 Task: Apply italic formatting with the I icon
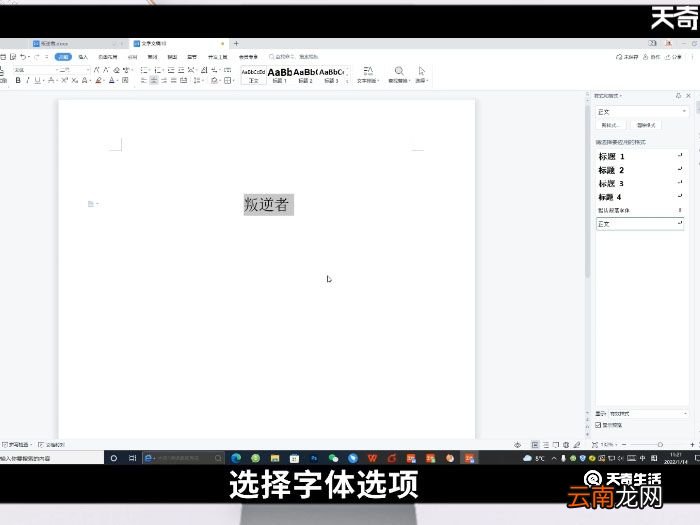tap(28, 80)
